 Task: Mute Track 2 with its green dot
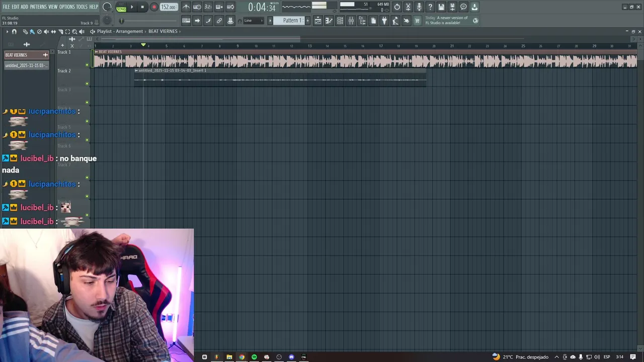pos(87,83)
